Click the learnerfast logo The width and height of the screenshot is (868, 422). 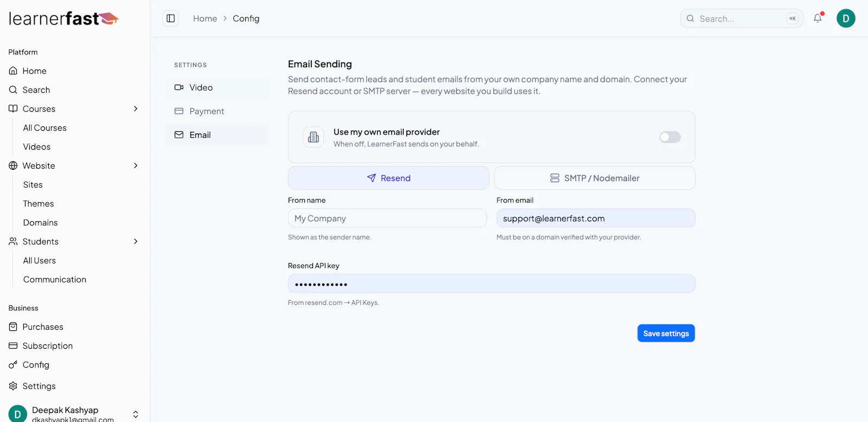[x=63, y=18]
